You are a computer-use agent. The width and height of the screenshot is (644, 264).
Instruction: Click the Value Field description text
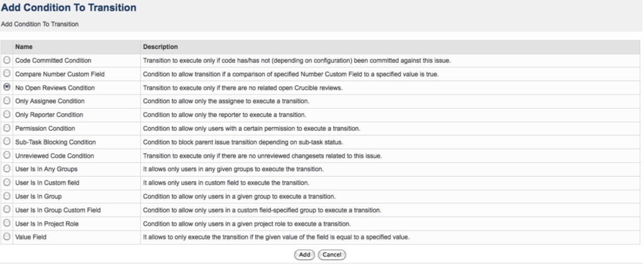pos(276,237)
